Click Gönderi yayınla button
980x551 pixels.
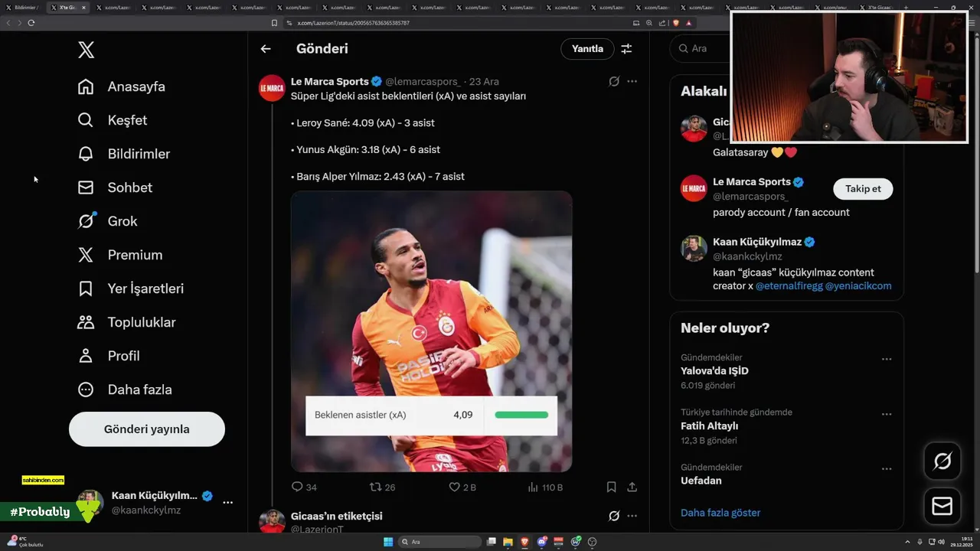pyautogui.click(x=147, y=429)
